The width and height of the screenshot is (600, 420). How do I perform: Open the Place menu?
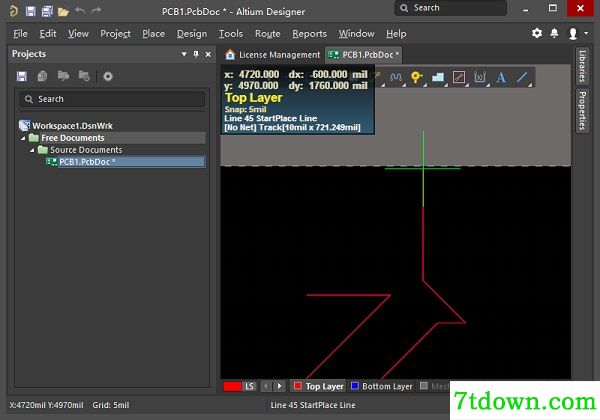[x=153, y=34]
